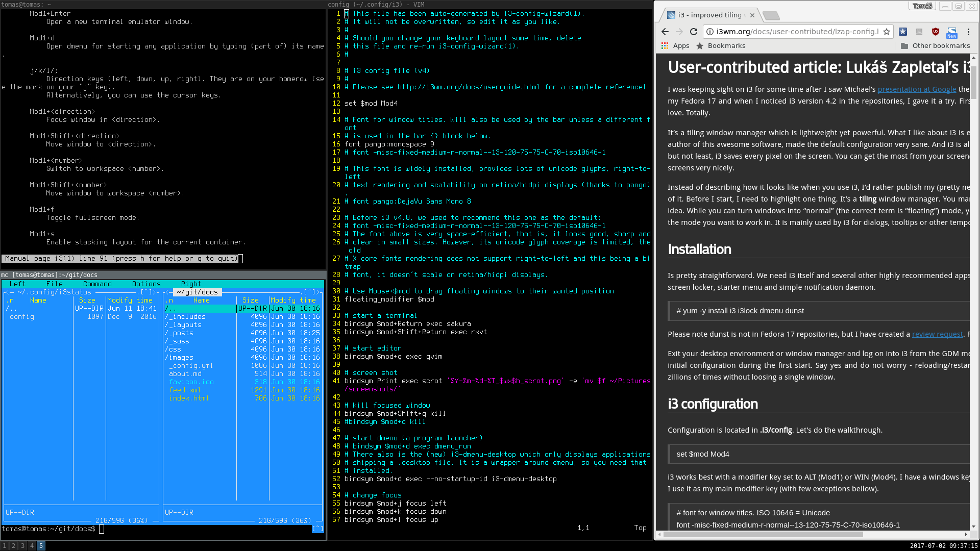Click the Tomáš profile button
Image resolution: width=980 pixels, height=551 pixels.
tap(922, 6)
